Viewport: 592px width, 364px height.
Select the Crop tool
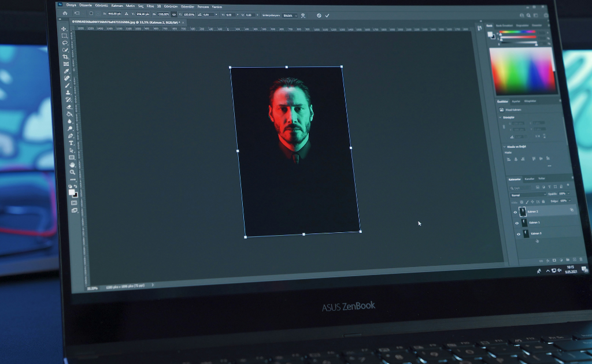point(66,57)
